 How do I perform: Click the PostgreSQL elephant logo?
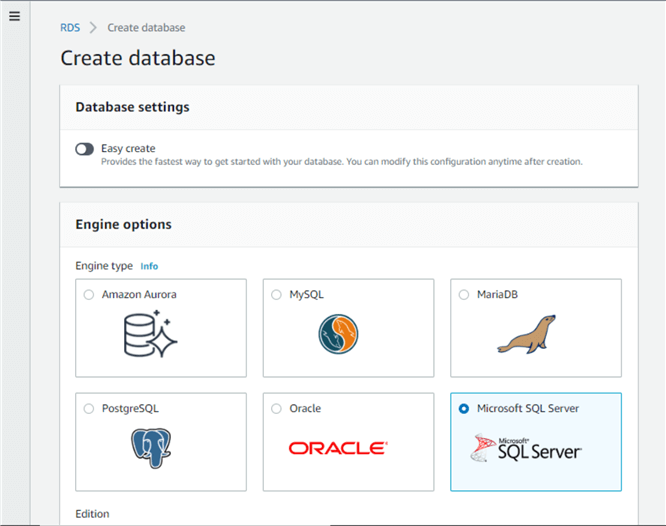[150, 449]
